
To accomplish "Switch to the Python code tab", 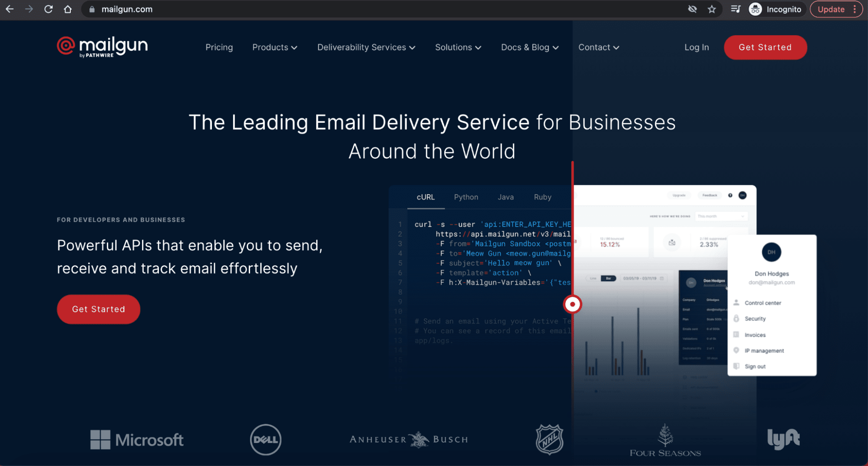I will coord(465,197).
